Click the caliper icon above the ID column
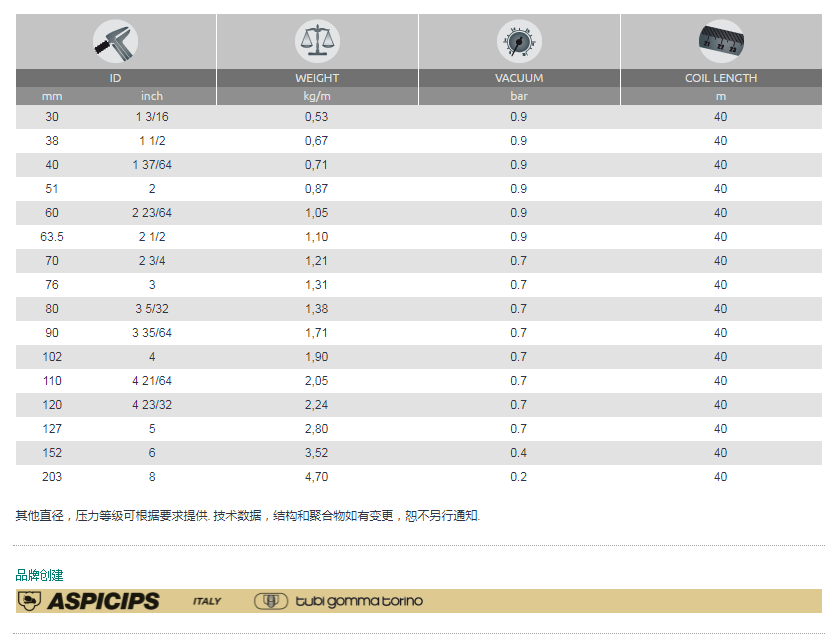839x642 pixels. pyautogui.click(x=114, y=38)
